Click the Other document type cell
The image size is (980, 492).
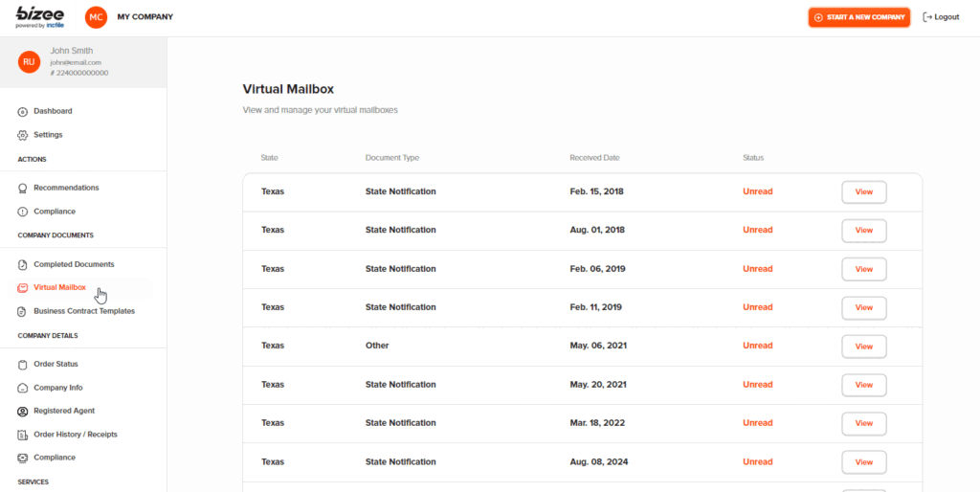coord(377,346)
